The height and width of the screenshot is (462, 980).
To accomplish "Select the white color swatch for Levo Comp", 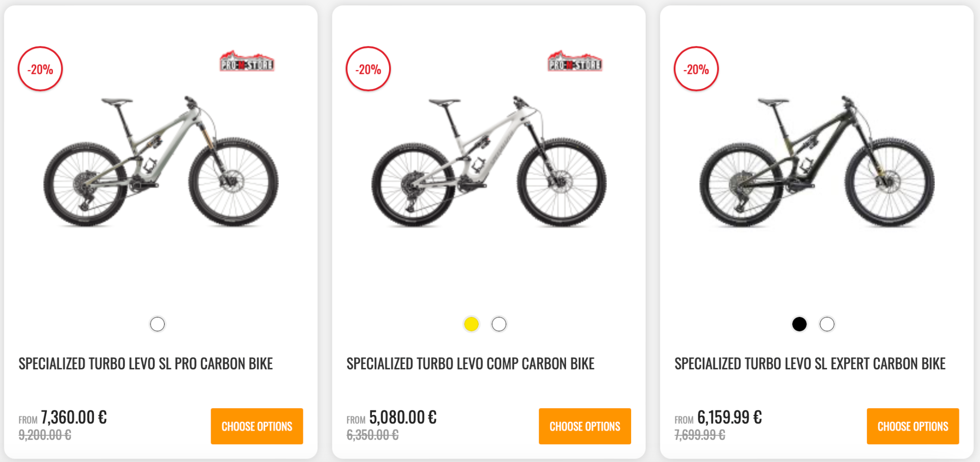I will click(x=499, y=324).
